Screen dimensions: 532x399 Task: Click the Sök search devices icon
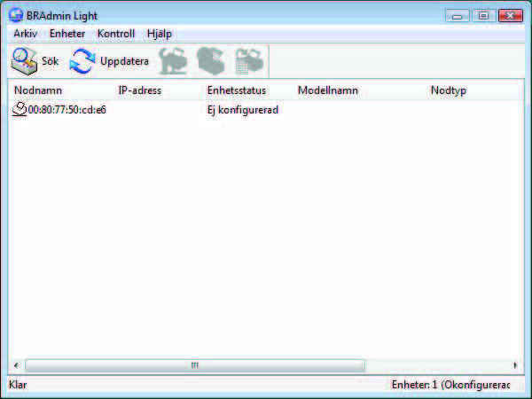[x=24, y=61]
